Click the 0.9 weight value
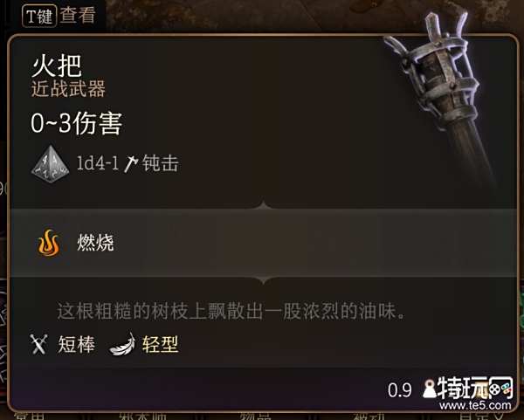Screen dimensions: 524x420 point(400,390)
